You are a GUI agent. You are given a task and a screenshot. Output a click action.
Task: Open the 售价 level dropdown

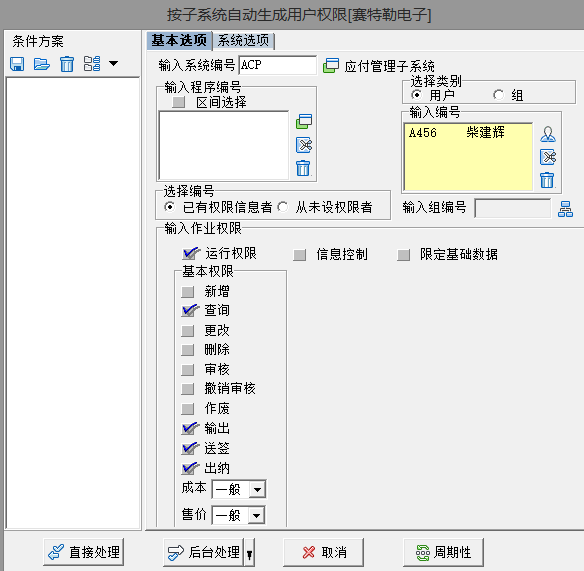coord(257,516)
